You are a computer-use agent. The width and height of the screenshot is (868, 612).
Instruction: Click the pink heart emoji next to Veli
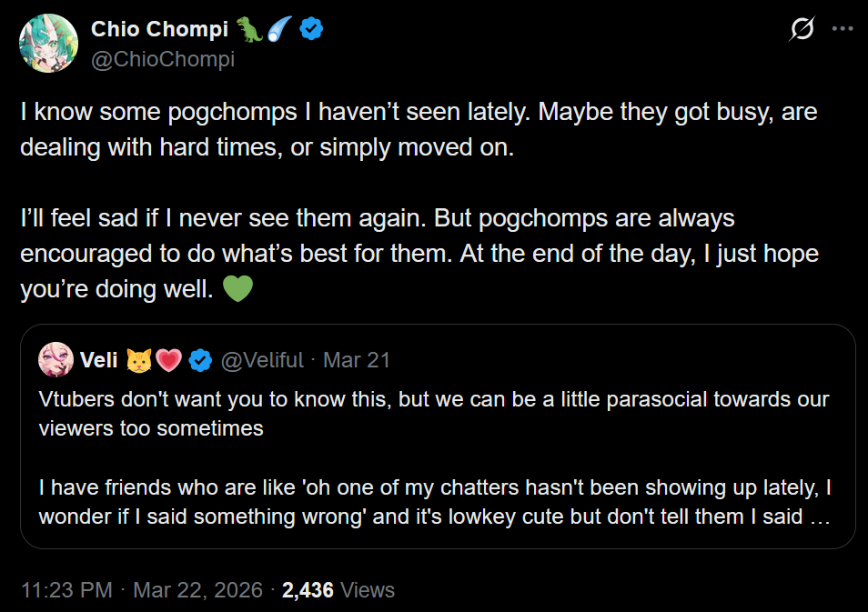(168, 361)
